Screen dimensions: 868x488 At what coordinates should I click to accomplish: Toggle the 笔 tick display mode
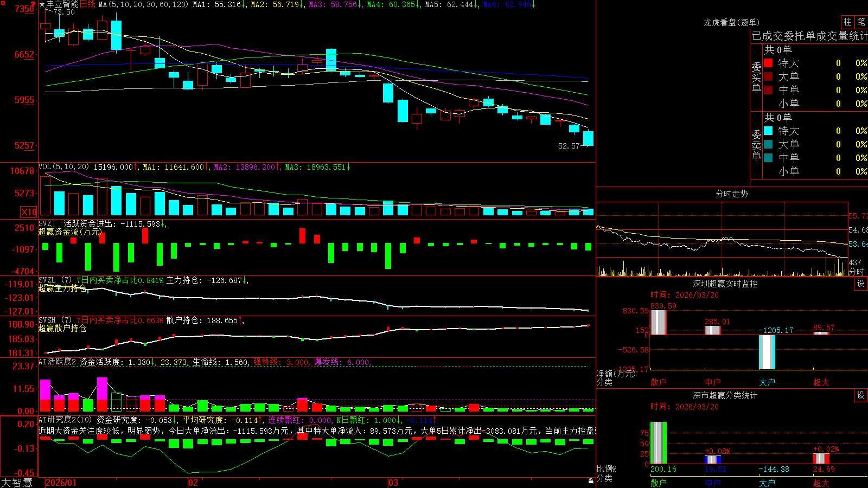[861, 22]
